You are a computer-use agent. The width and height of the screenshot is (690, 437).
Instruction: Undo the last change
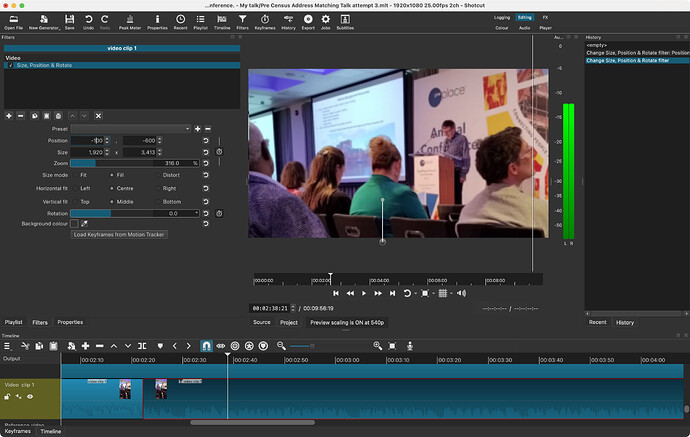pyautogui.click(x=88, y=22)
